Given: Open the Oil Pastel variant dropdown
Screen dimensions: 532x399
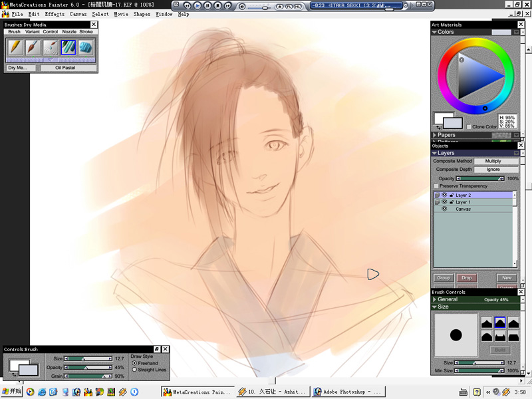Looking at the screenshot, I should pyautogui.click(x=68, y=68).
